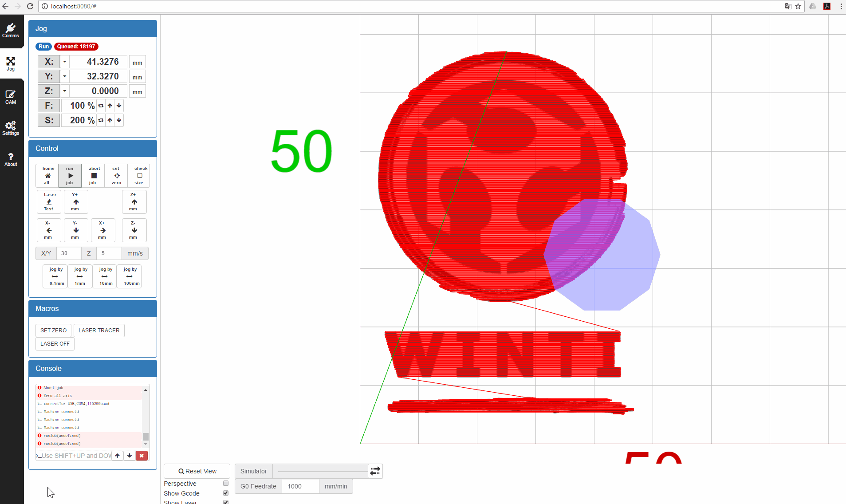This screenshot has width=846, height=504.
Task: Open the About tab
Action: [11, 159]
